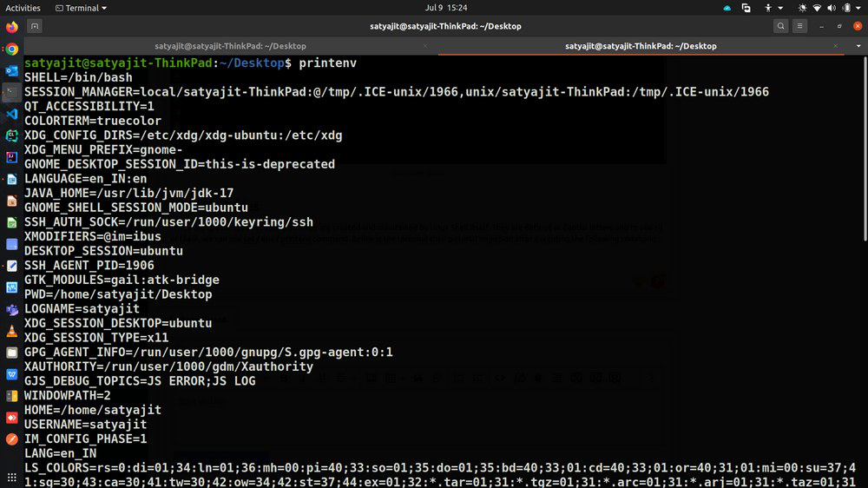The image size is (868, 488).
Task: Open the terminal search icon
Action: [781, 27]
